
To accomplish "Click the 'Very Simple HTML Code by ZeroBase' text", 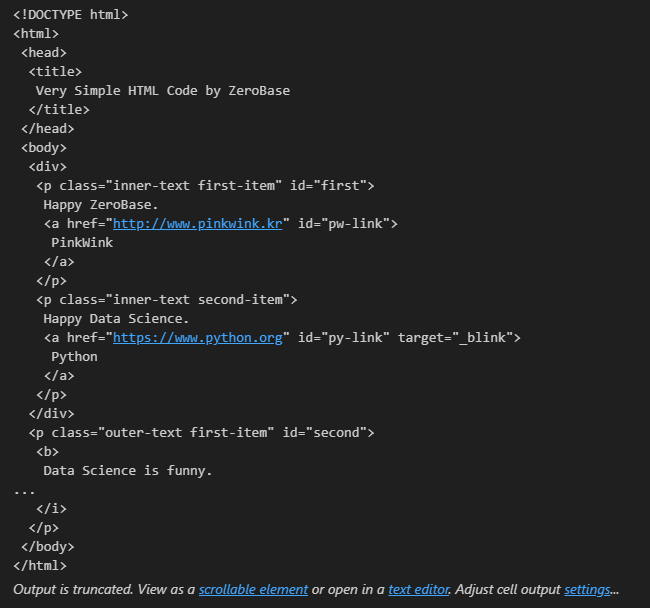I will click(162, 91).
